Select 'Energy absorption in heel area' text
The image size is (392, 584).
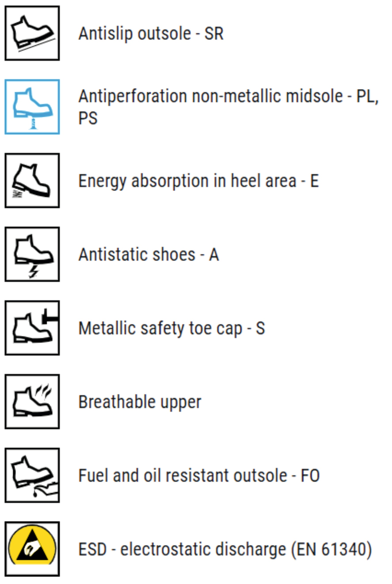tap(187, 181)
